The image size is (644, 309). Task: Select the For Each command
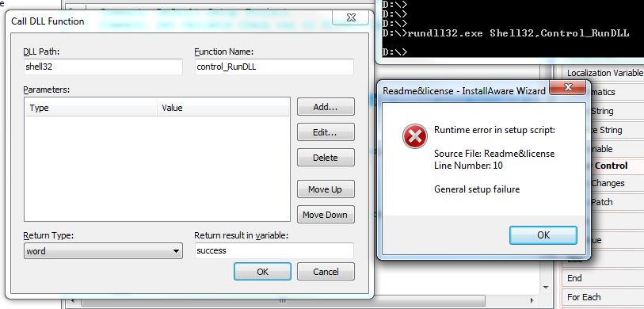603,297
